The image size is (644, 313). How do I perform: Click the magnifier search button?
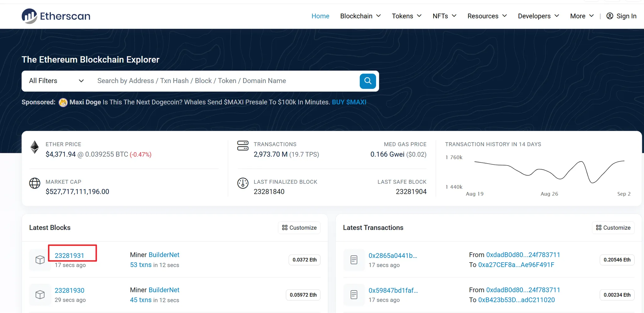(368, 81)
